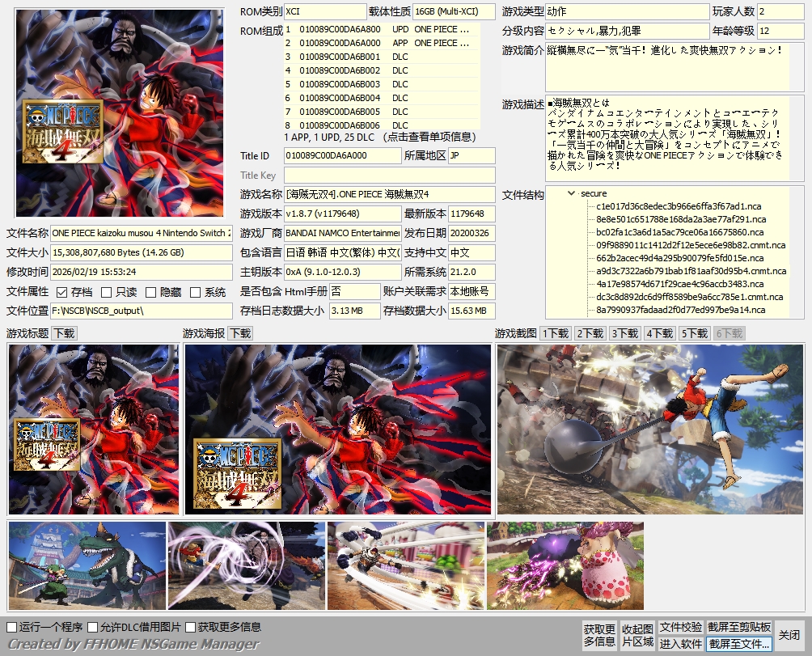
Task: Select ROM row 010089C00DA6B005 DLC
Action: click(x=382, y=112)
